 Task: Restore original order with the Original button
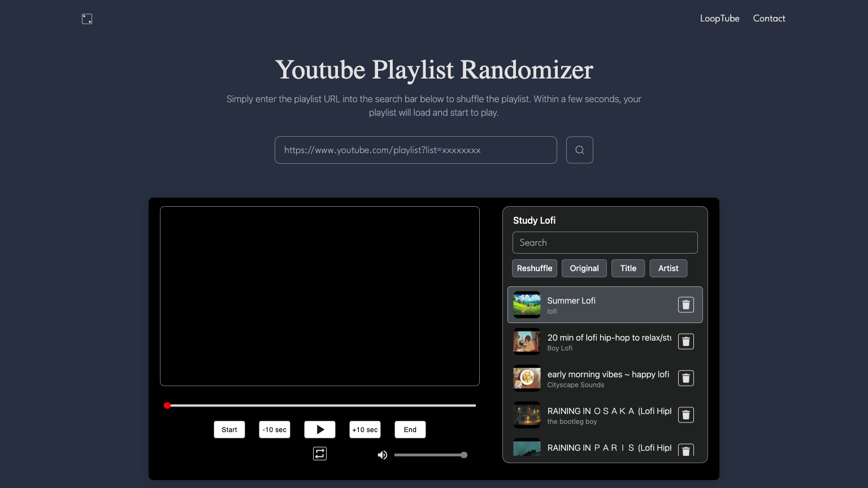pos(584,268)
